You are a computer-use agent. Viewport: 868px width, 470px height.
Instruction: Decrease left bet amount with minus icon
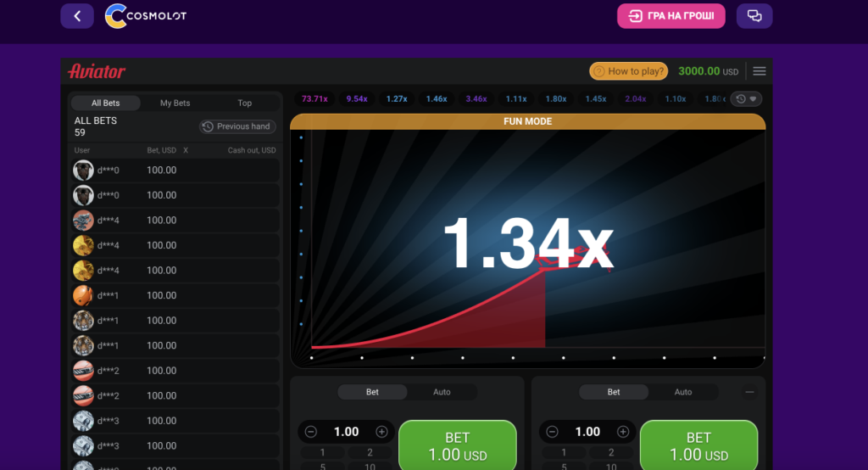pyautogui.click(x=310, y=432)
